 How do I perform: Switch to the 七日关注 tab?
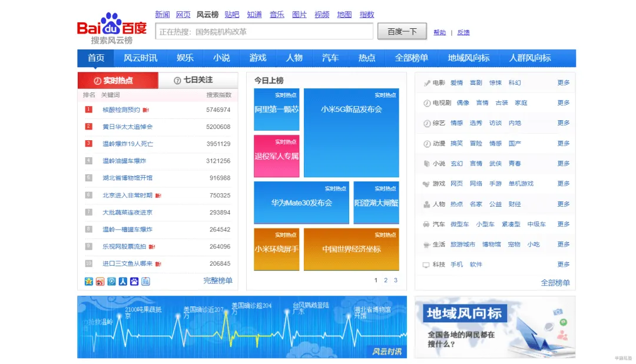pyautogui.click(x=198, y=80)
